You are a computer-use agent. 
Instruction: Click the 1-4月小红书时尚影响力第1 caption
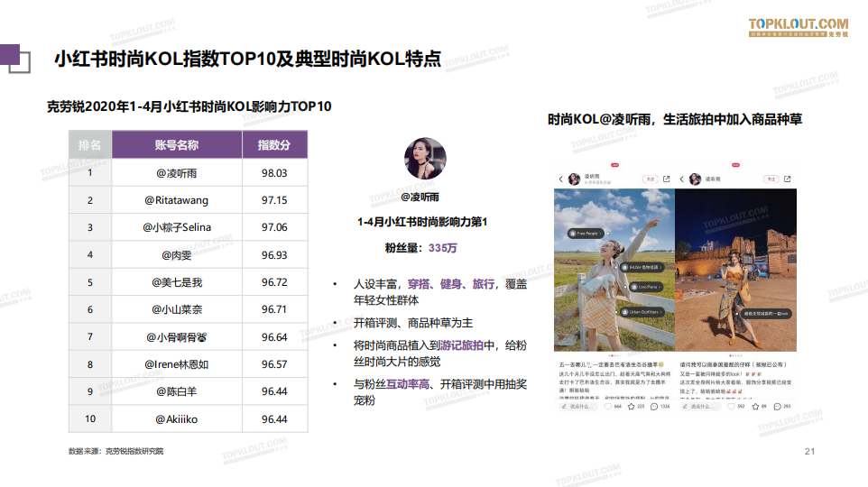422,222
